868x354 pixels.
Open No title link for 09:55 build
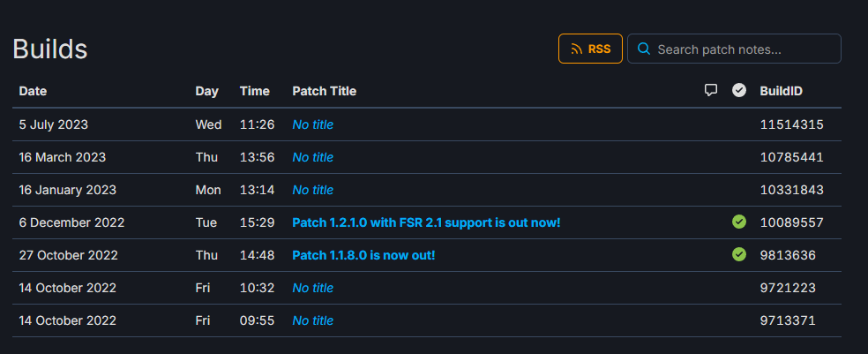(x=313, y=320)
